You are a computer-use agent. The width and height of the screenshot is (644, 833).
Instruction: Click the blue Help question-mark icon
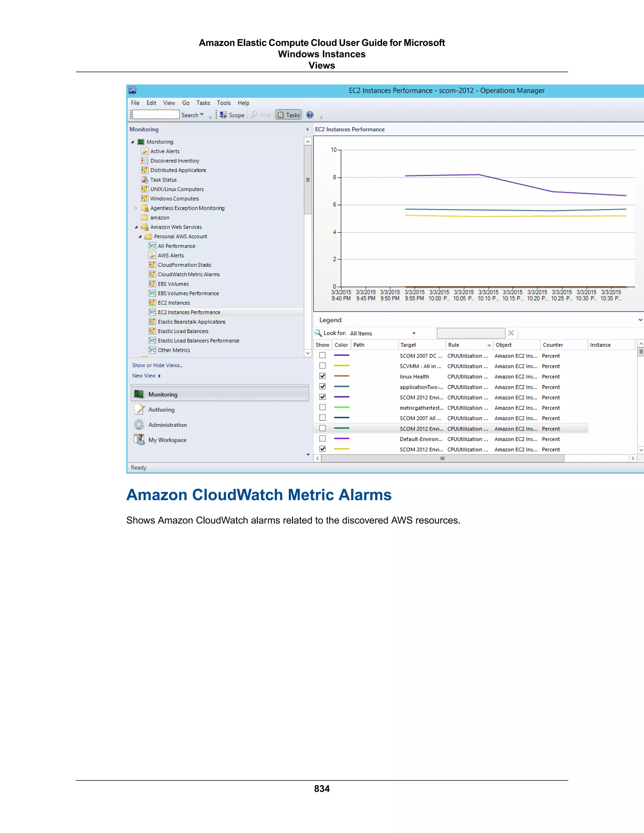pyautogui.click(x=310, y=115)
